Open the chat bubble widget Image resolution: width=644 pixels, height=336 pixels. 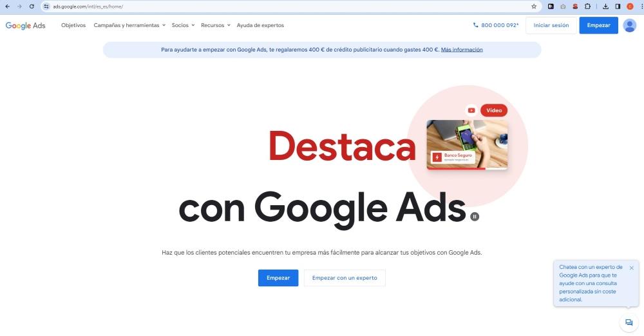(629, 322)
